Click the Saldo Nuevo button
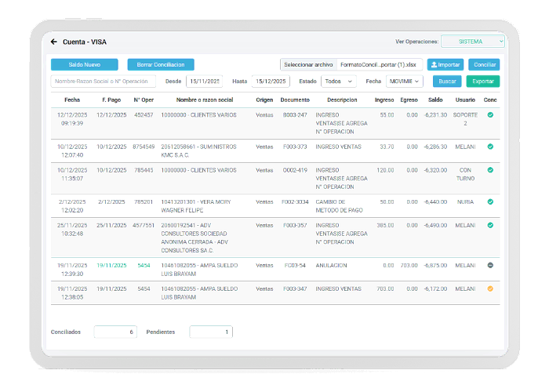The image size is (549, 392). point(85,65)
